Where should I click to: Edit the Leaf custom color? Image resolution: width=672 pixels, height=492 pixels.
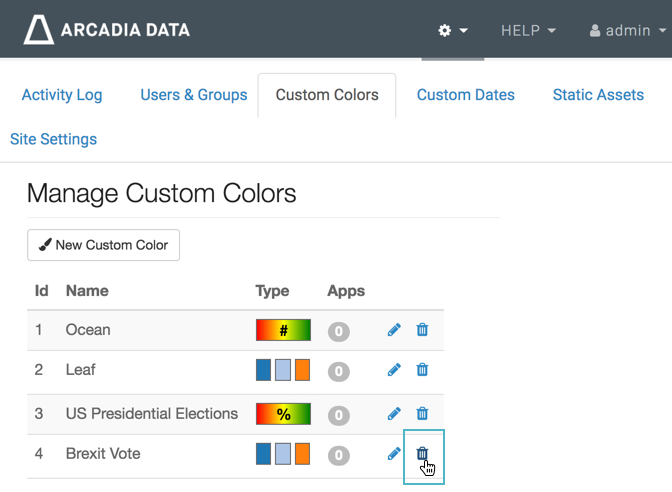pos(394,370)
